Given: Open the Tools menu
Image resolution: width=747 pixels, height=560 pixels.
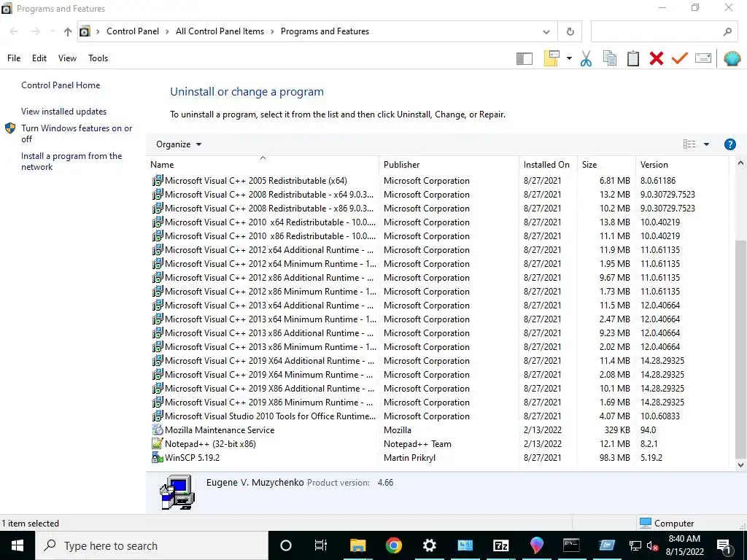Looking at the screenshot, I should click(98, 58).
